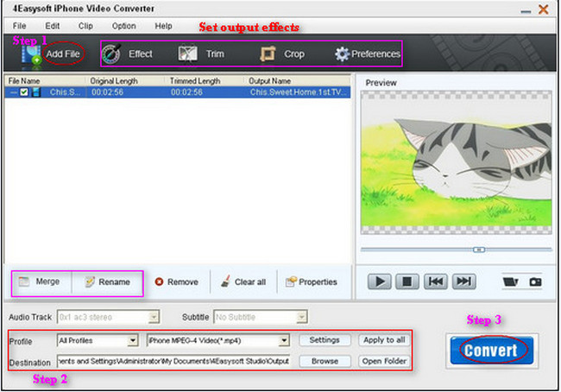Stop the preview playback

[x=407, y=281]
